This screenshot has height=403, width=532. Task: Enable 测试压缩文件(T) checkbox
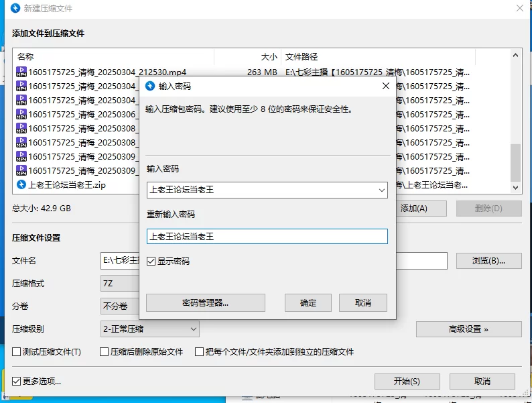coord(16,352)
